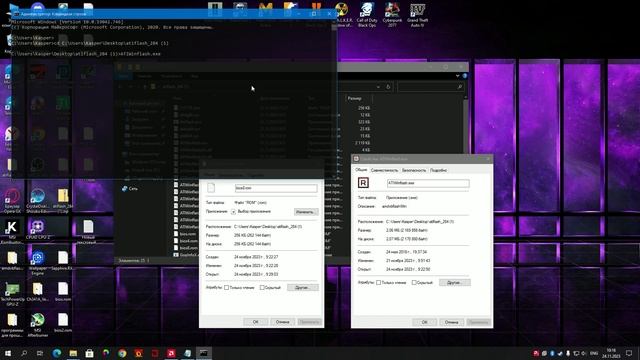Click 'Другие' button in ATIWinflash properties
The image size is (640, 360).
[454, 282]
